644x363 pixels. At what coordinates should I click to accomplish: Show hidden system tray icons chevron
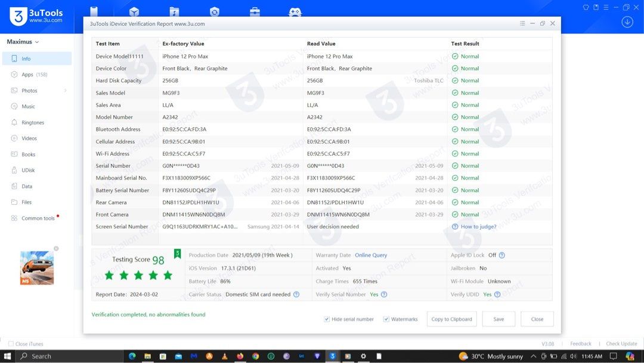[x=533, y=356]
